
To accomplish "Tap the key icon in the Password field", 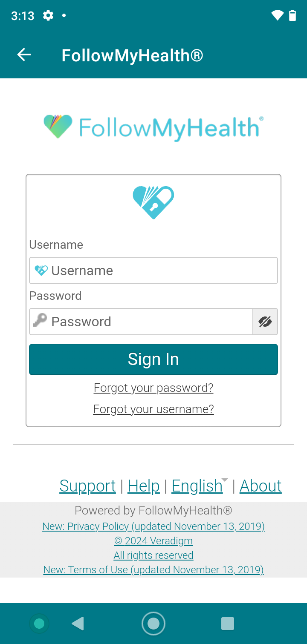I will pyautogui.click(x=41, y=321).
